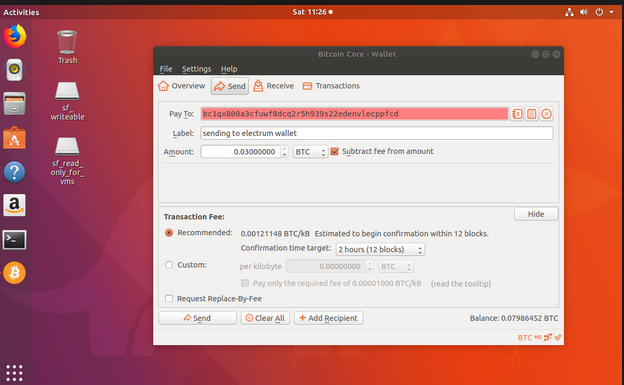Paste address from clipboard icon
This screenshot has height=385, width=624.
pos(532,114)
